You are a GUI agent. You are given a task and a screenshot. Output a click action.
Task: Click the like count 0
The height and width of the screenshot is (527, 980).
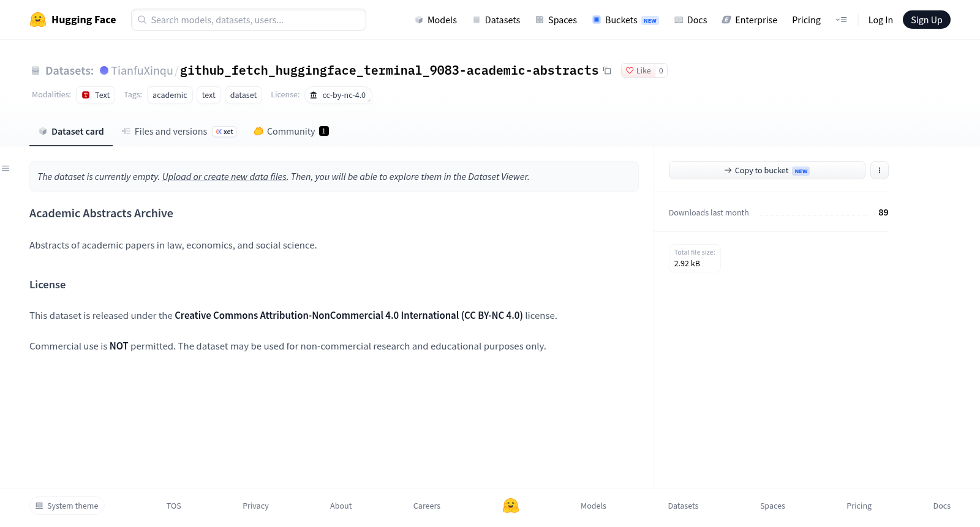(x=661, y=70)
